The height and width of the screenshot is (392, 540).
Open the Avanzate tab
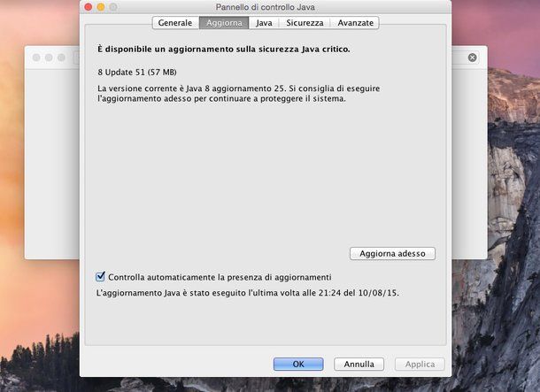coord(355,23)
